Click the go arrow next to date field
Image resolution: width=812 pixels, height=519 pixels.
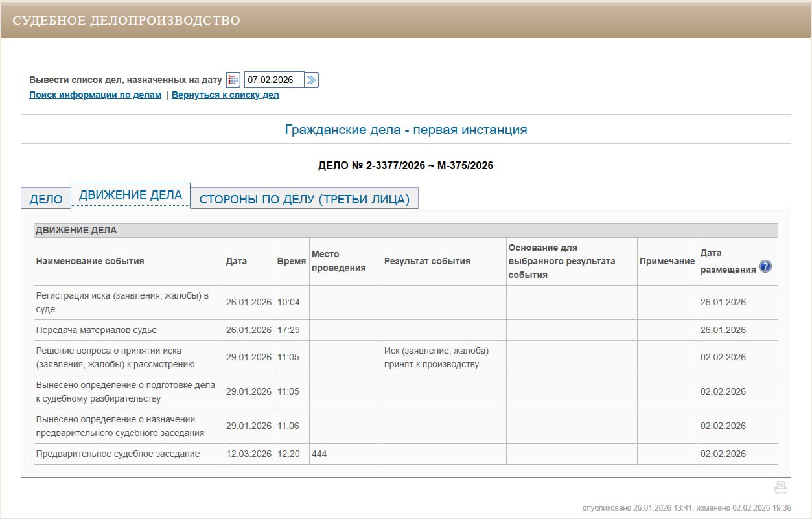click(312, 80)
